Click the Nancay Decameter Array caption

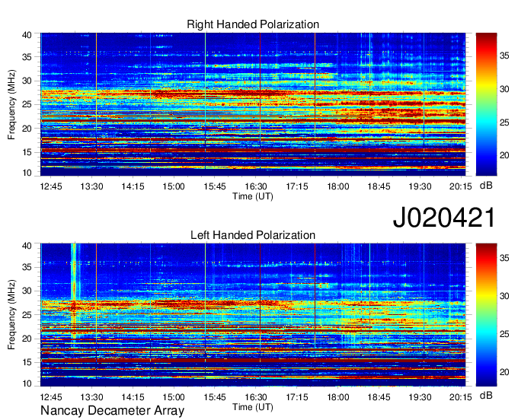pyautogui.click(x=112, y=411)
